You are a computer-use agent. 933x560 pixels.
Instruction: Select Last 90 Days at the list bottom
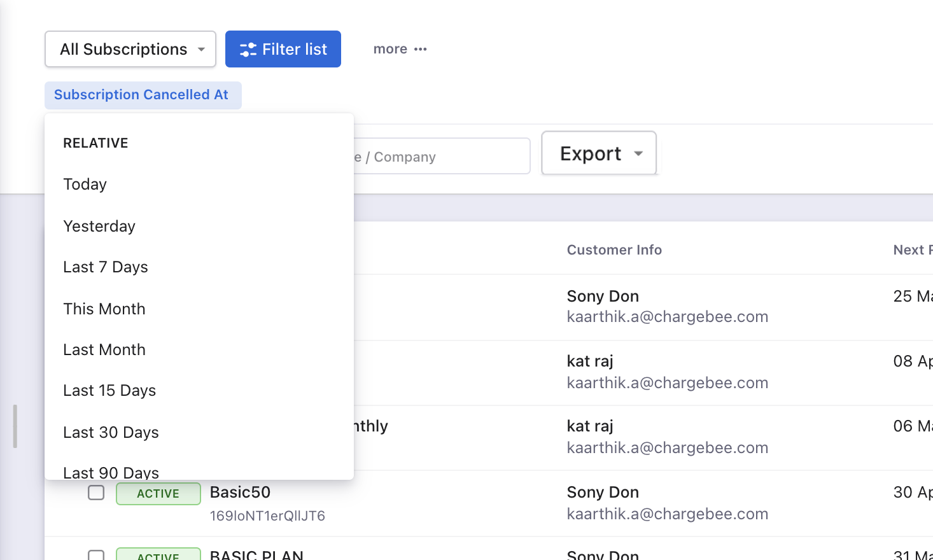point(111,472)
